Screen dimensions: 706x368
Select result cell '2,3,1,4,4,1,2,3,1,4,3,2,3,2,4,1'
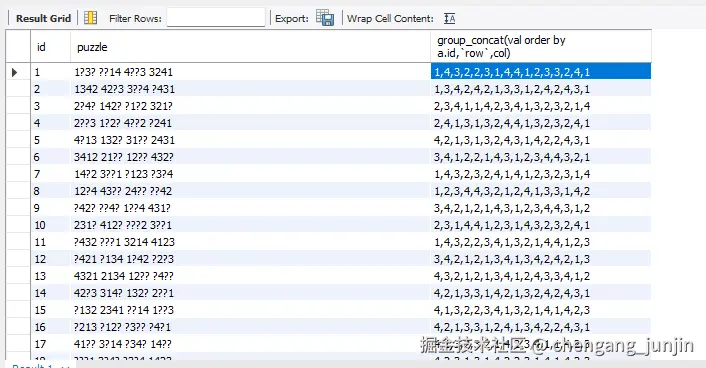tap(541, 225)
